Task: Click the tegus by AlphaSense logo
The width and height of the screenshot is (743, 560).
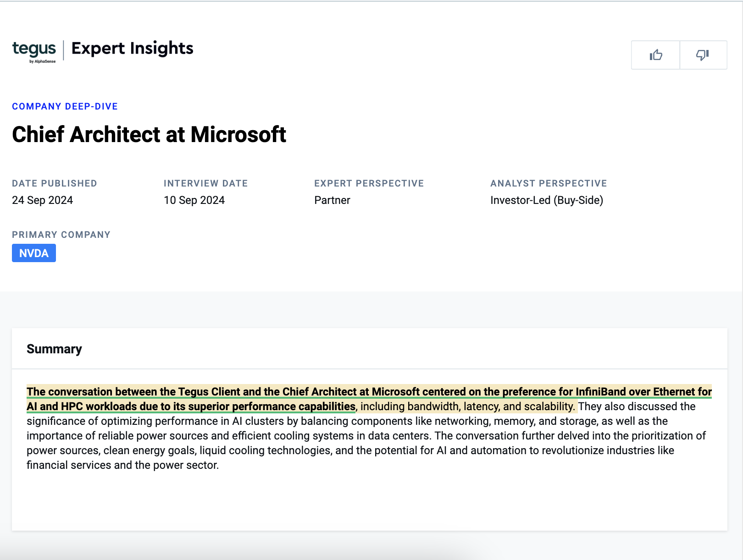Action: [x=34, y=51]
